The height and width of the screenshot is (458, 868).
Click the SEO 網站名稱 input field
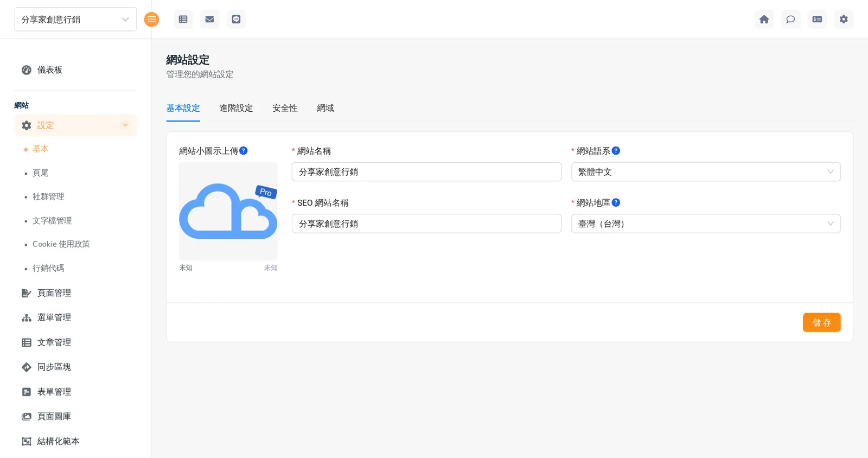point(426,224)
